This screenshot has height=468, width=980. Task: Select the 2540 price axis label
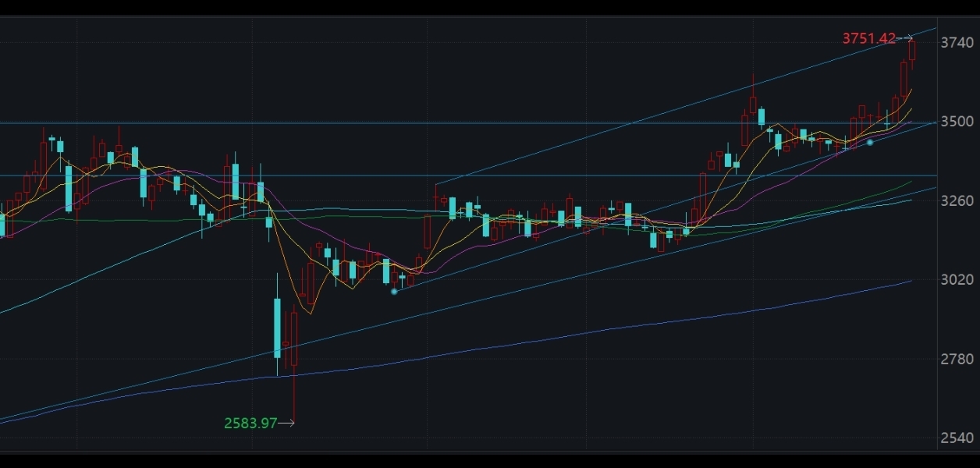957,438
